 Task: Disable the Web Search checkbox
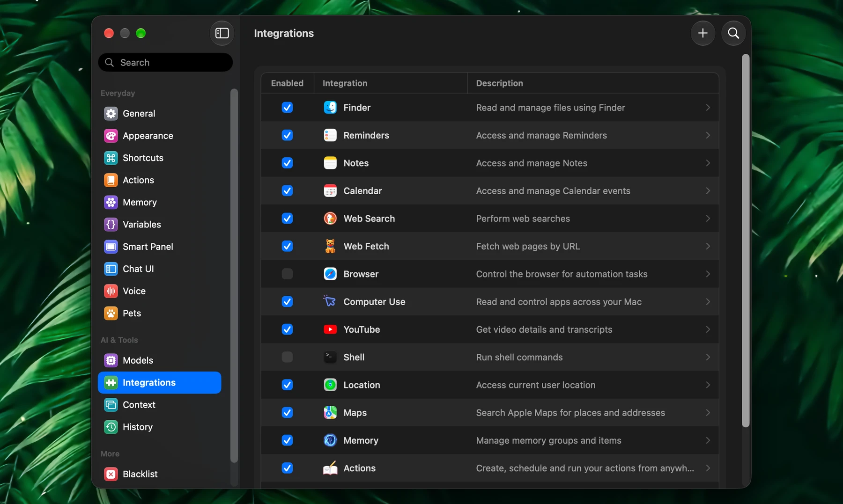(x=287, y=219)
